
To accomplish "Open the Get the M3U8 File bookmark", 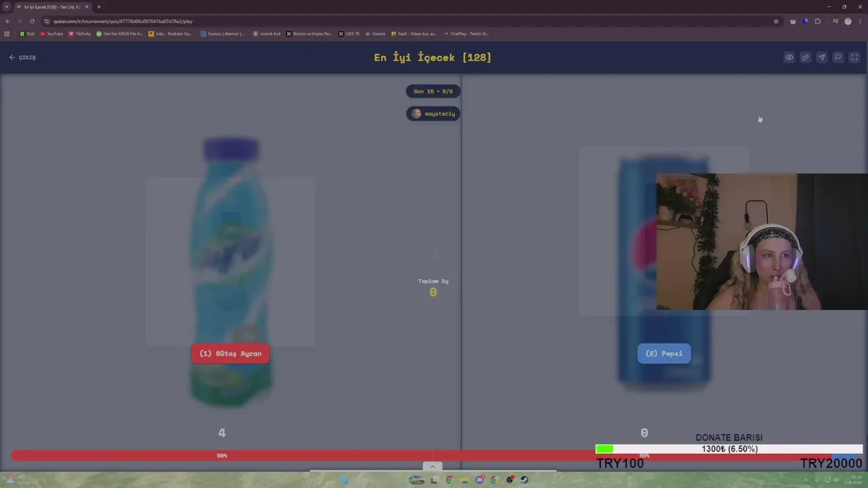I will [x=120, y=34].
